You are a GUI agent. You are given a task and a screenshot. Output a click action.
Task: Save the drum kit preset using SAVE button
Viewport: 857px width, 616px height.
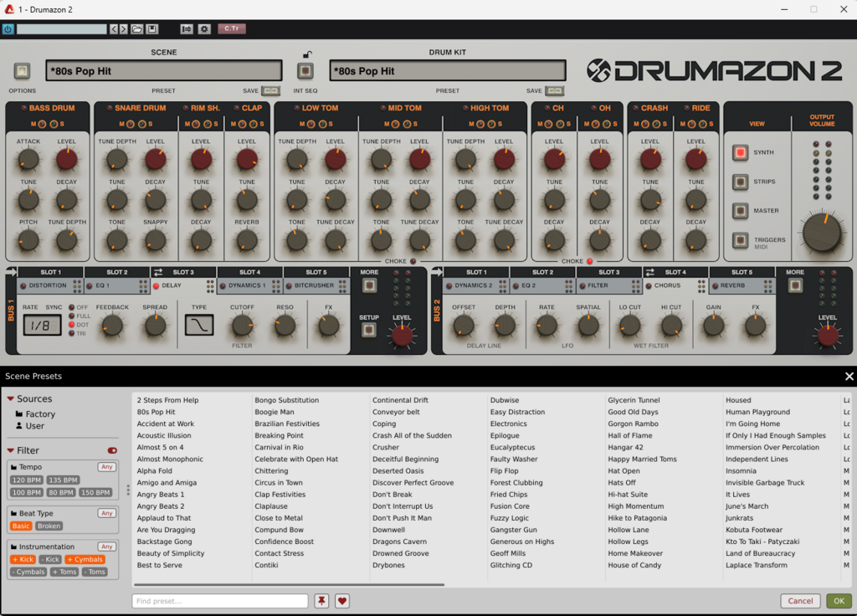554,90
